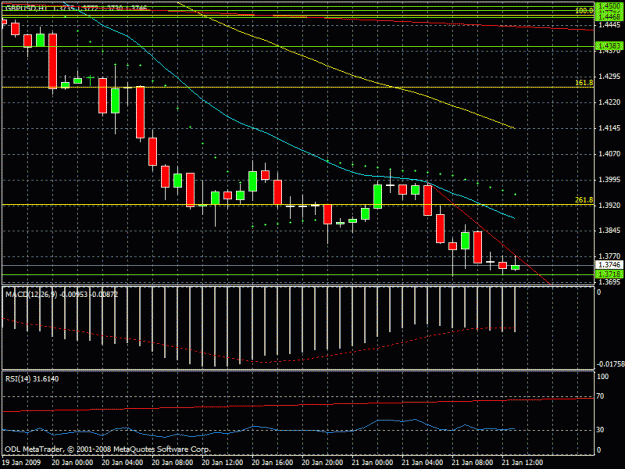Image resolution: width=625 pixels, height=469 pixels.
Task: Click the 20 Jan 12:00 time label
Action: [222, 463]
